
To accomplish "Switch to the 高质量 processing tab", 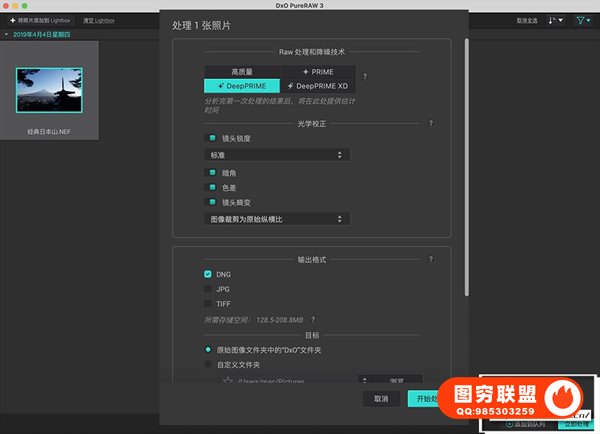I will (x=241, y=72).
